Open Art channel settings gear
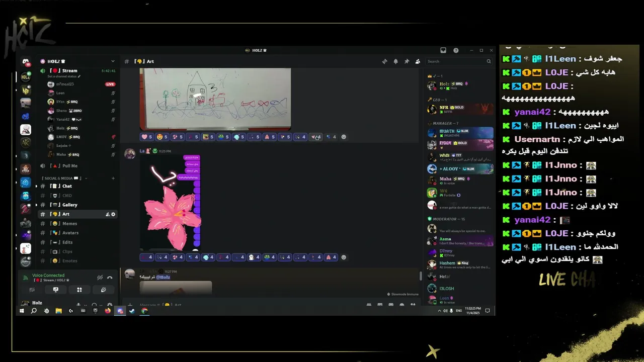The width and height of the screenshot is (644, 362). 113,214
